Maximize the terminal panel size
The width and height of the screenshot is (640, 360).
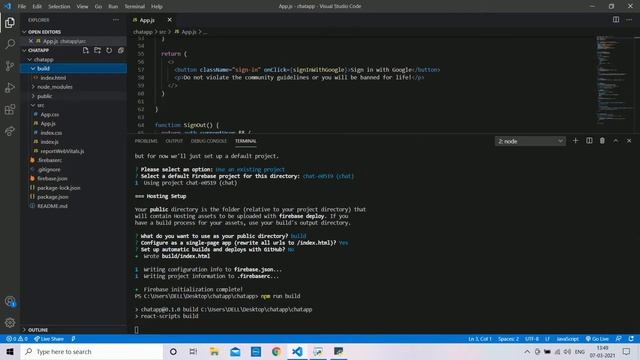click(616, 140)
